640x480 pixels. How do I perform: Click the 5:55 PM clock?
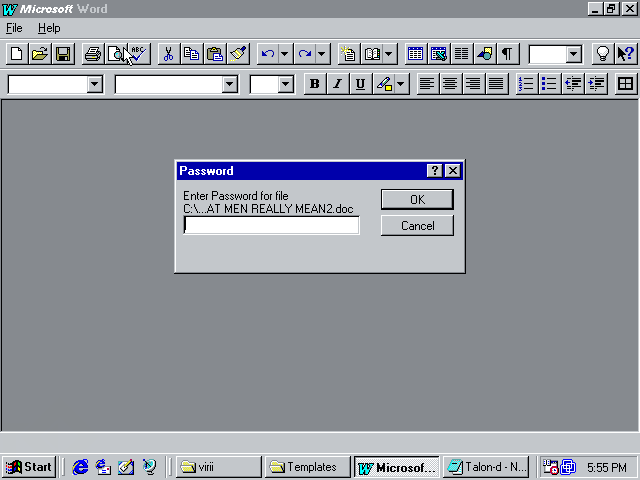point(607,467)
